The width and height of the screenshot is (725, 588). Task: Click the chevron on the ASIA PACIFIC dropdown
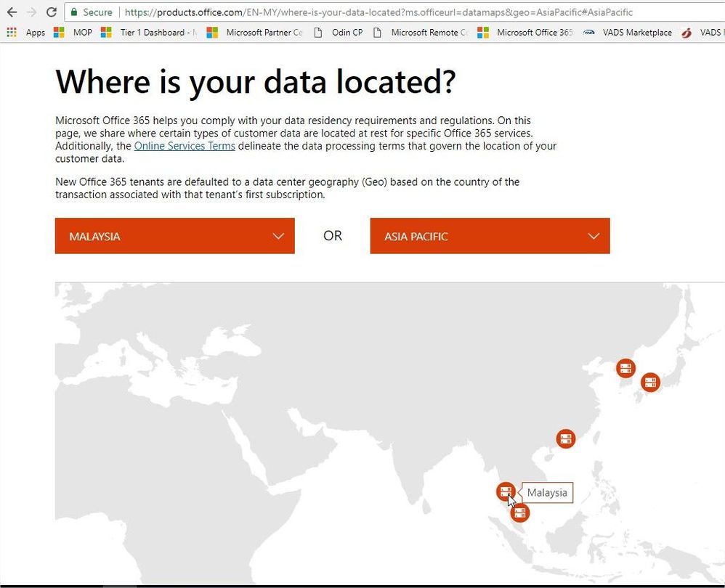click(x=594, y=237)
